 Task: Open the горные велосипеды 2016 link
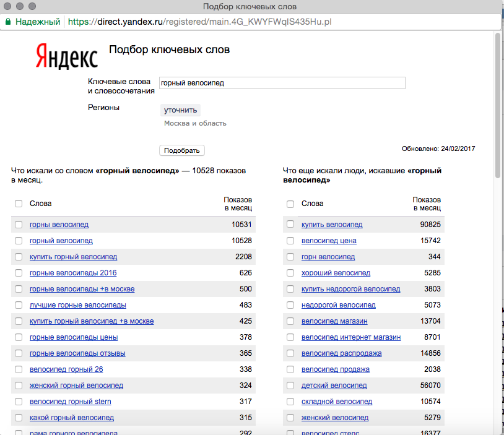(73, 273)
